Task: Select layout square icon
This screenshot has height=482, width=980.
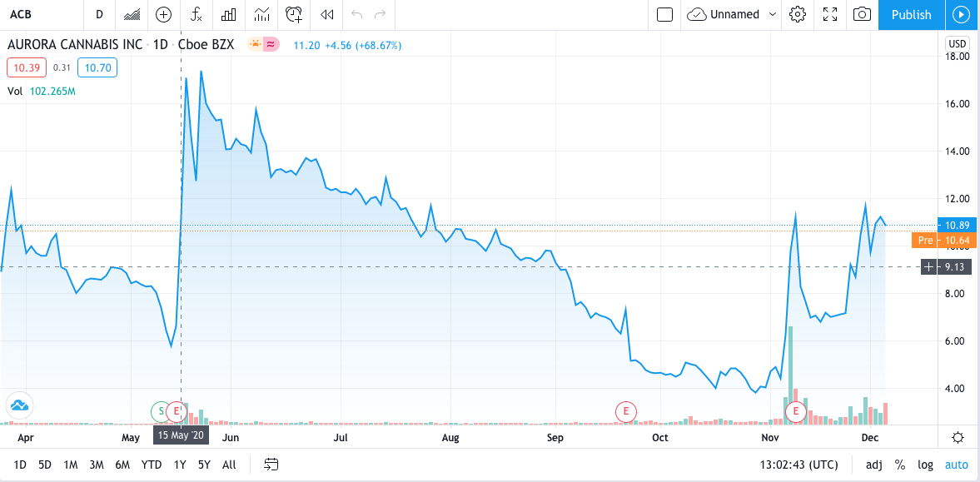Action: click(665, 14)
